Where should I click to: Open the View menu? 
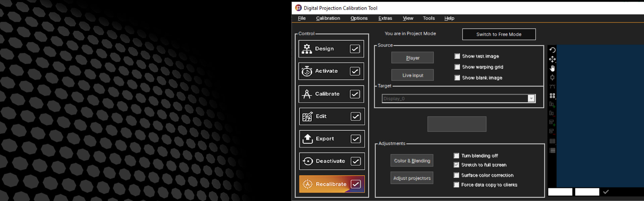(408, 18)
